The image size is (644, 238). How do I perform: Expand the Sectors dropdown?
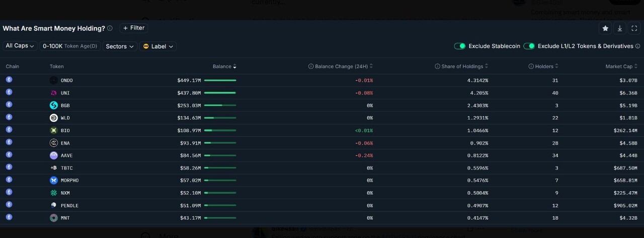tap(120, 46)
